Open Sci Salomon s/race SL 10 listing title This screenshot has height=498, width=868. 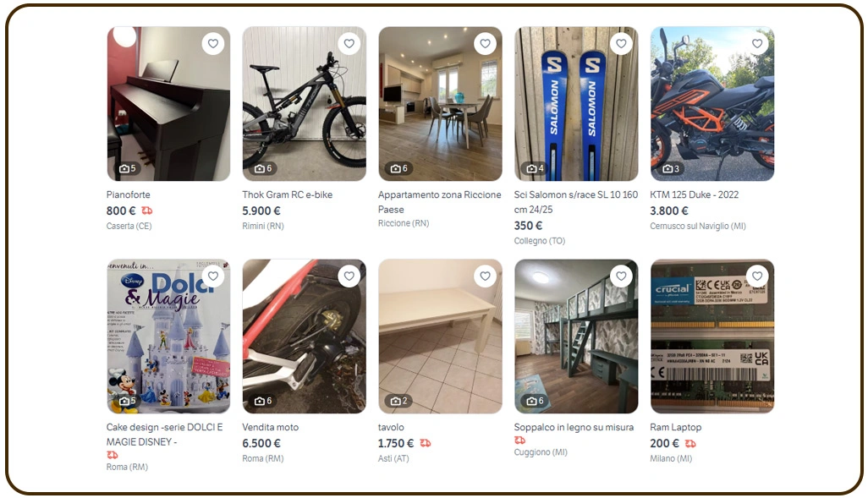pyautogui.click(x=576, y=202)
